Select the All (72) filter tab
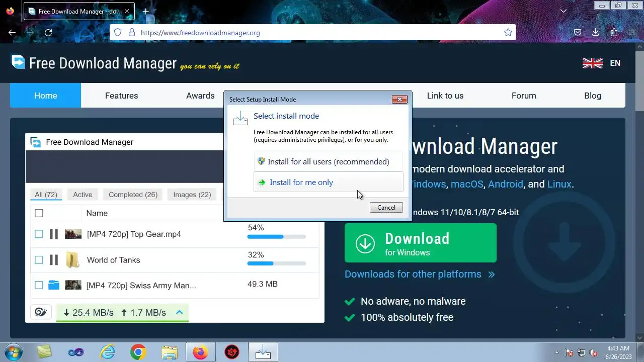Image resolution: width=644 pixels, height=362 pixels. tap(46, 195)
